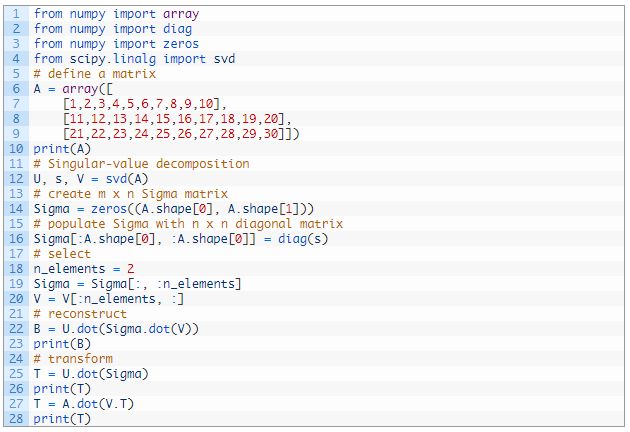Click the 'array' keyword on line 1
The width and height of the screenshot is (630, 432).
[180, 14]
